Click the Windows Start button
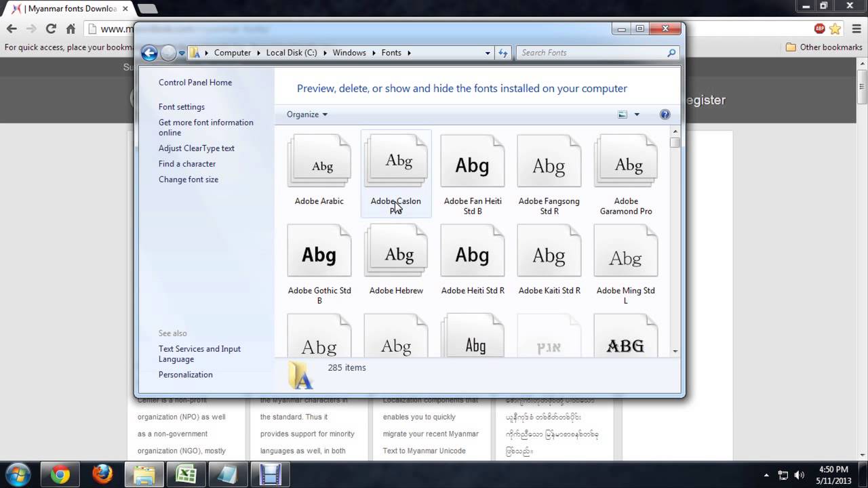Screen dimensions: 868x488 click(17, 474)
